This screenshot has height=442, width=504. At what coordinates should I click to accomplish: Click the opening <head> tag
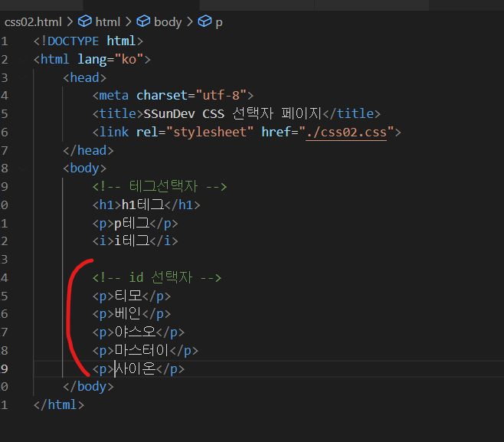(84, 78)
